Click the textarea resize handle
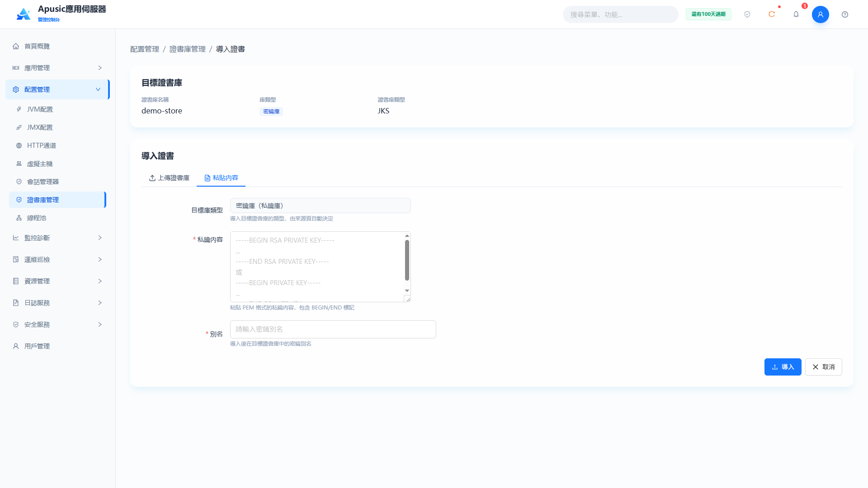The width and height of the screenshot is (868, 488). coord(407,299)
